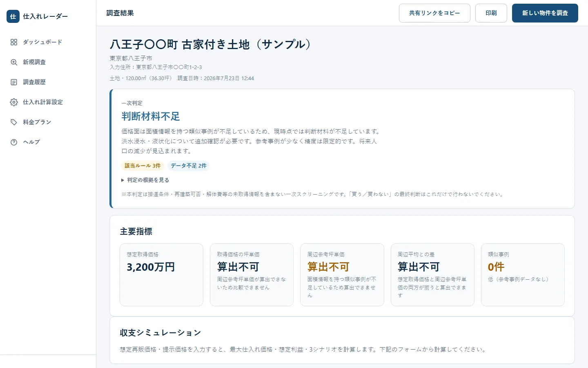The image size is (588, 368).
Task: Click the 料金プラン tag icon
Action: (x=14, y=122)
